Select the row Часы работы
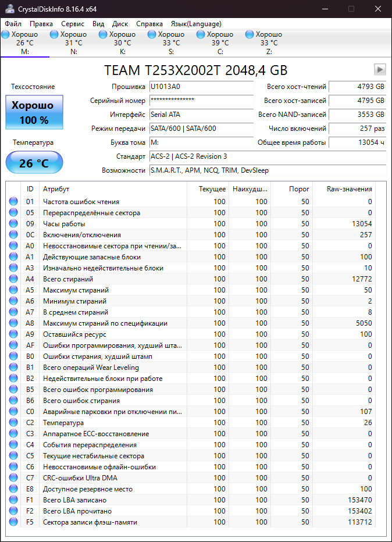Image resolution: width=392 pixels, height=542 pixels. click(191, 224)
